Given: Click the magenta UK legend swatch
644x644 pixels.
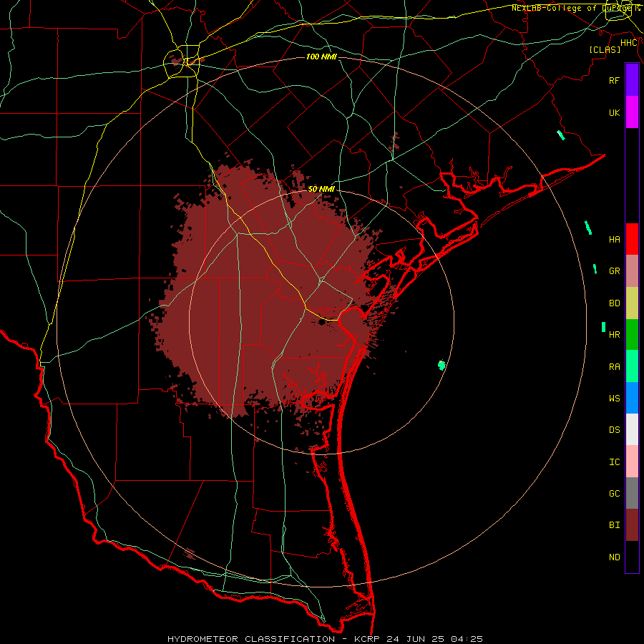Looking at the screenshot, I should point(632,112).
